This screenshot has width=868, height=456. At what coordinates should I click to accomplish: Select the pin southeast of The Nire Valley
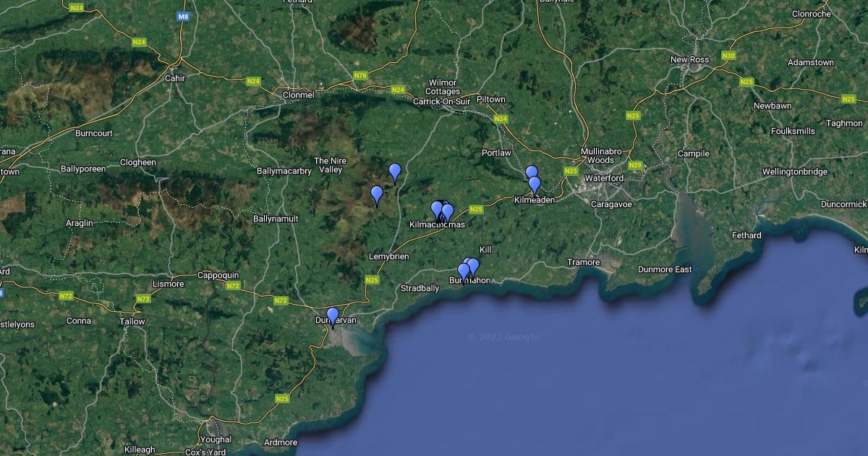click(x=377, y=196)
